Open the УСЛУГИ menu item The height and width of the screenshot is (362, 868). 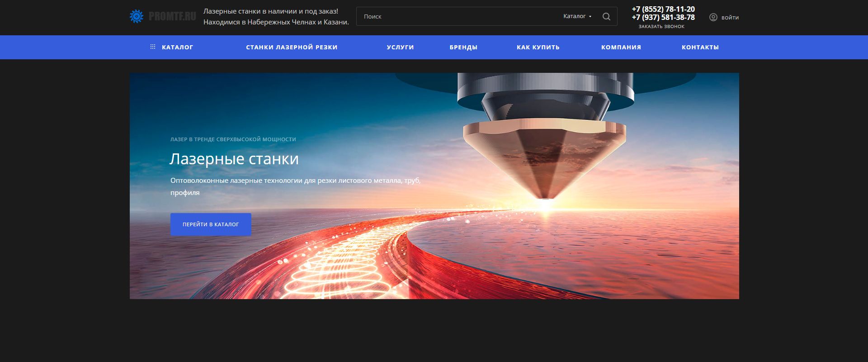(400, 47)
